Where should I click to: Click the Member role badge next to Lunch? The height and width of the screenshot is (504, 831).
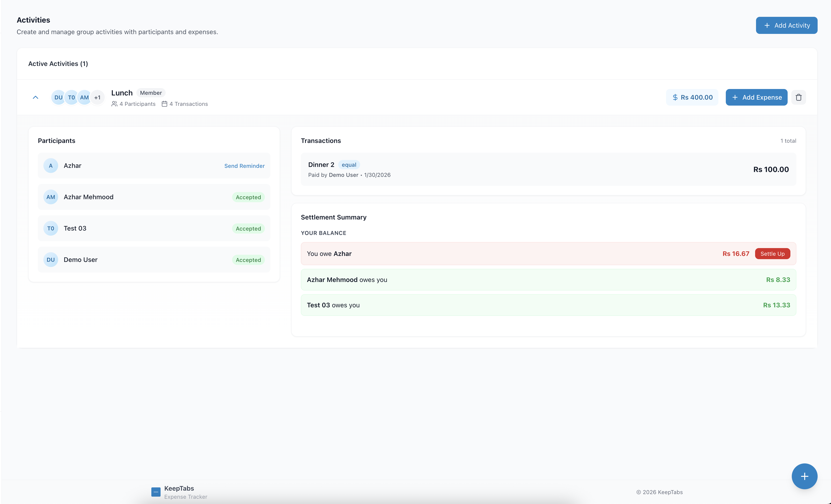tap(151, 93)
